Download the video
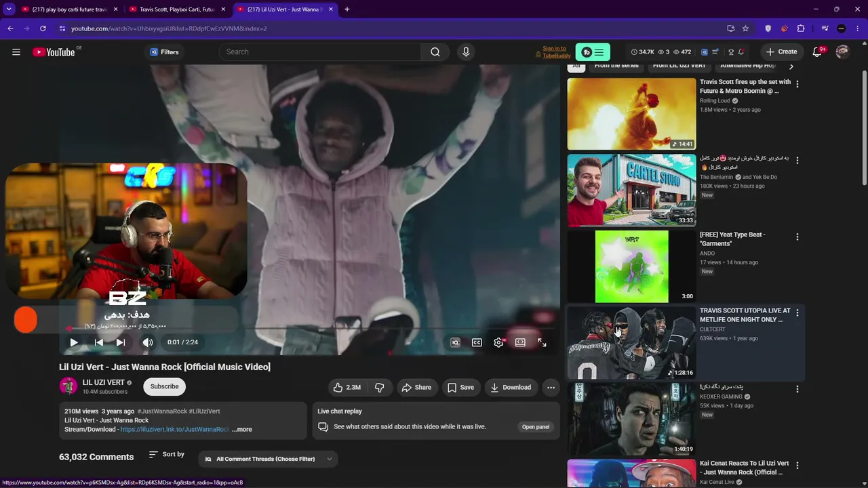This screenshot has height=488, width=868. [x=511, y=388]
